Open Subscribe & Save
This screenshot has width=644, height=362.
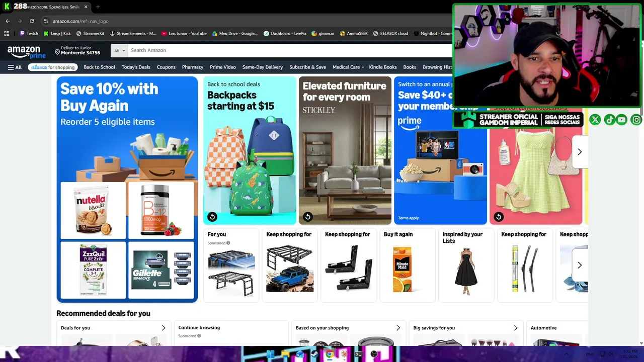307,67
